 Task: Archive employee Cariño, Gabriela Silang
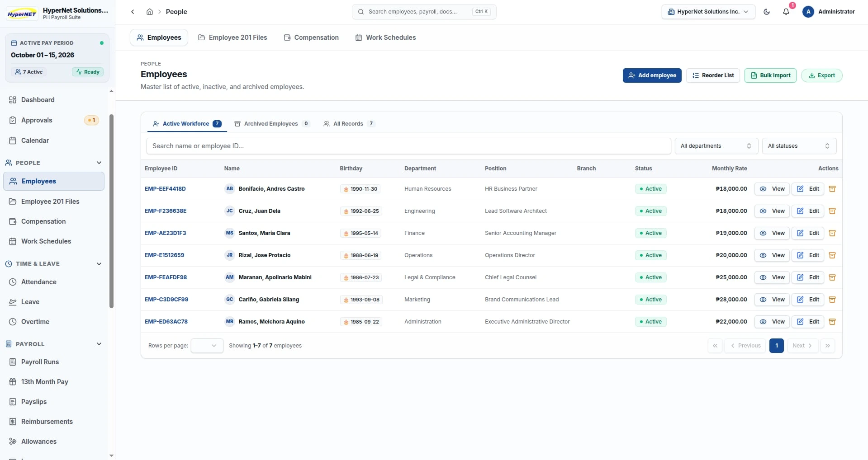pyautogui.click(x=832, y=300)
